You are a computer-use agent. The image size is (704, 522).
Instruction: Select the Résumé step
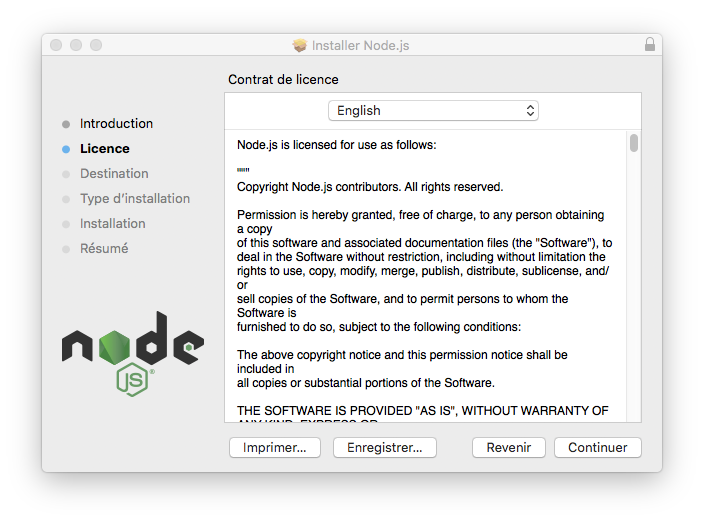click(x=104, y=248)
